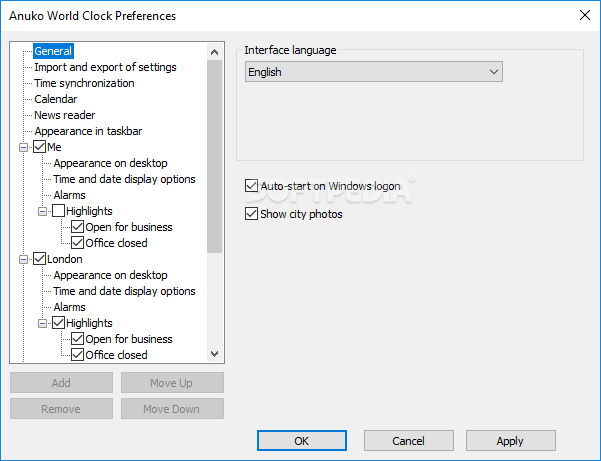Viewport: 601px width, 461px height.
Task: Click the Cancel button
Action: [409, 441]
